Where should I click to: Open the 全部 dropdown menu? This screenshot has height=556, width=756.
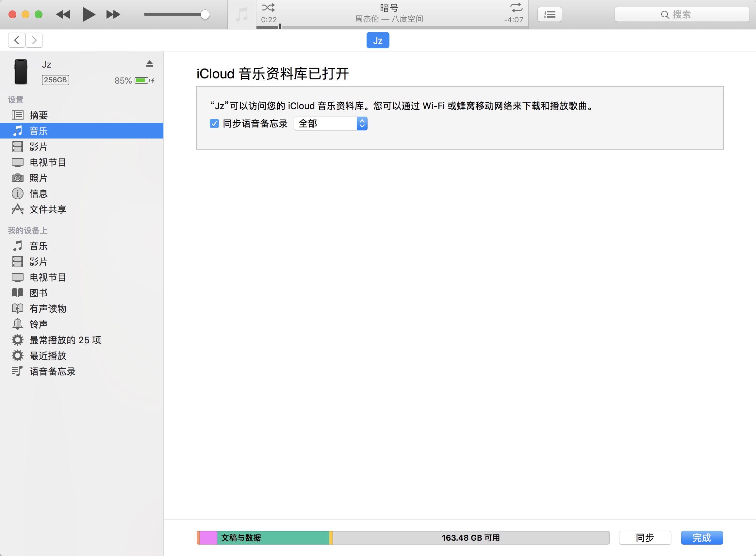pos(330,123)
